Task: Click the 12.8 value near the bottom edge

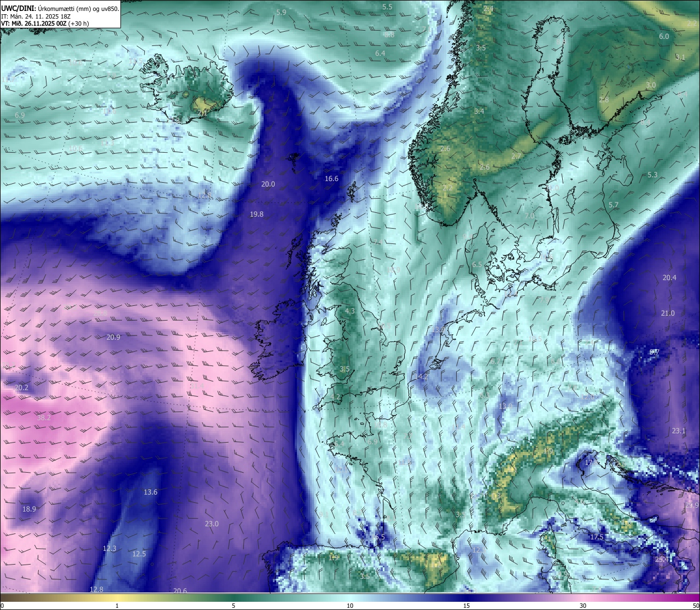Action: (x=96, y=589)
